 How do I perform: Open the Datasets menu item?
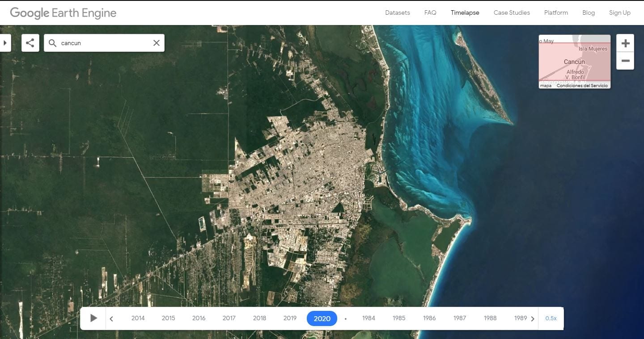pyautogui.click(x=397, y=13)
